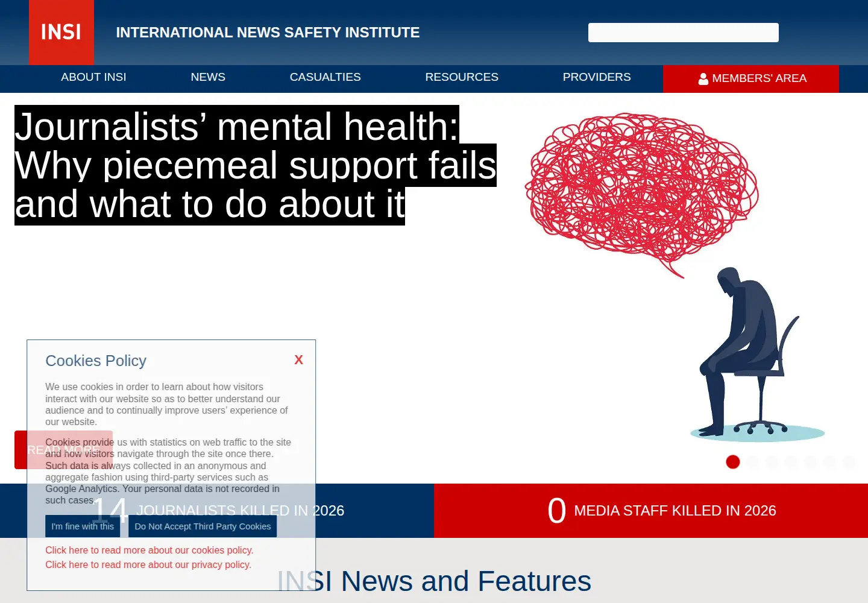Select the first red carousel dot

coord(733,462)
